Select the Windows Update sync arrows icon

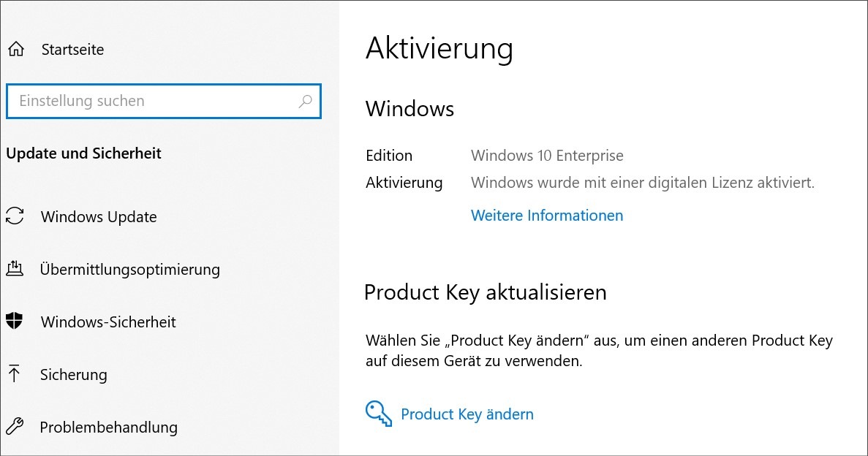16,216
